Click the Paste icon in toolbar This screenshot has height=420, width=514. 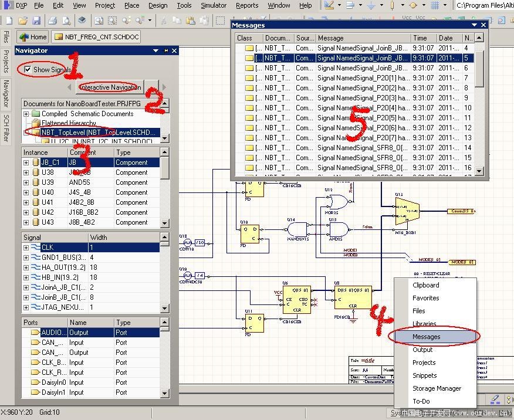pos(190,21)
